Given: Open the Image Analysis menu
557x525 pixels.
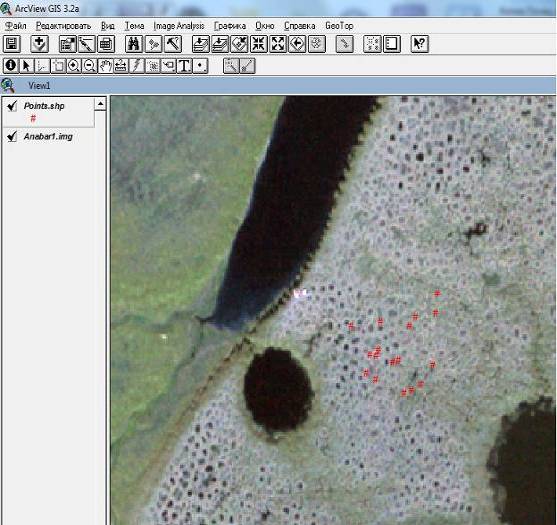Looking at the screenshot, I should [x=179, y=26].
